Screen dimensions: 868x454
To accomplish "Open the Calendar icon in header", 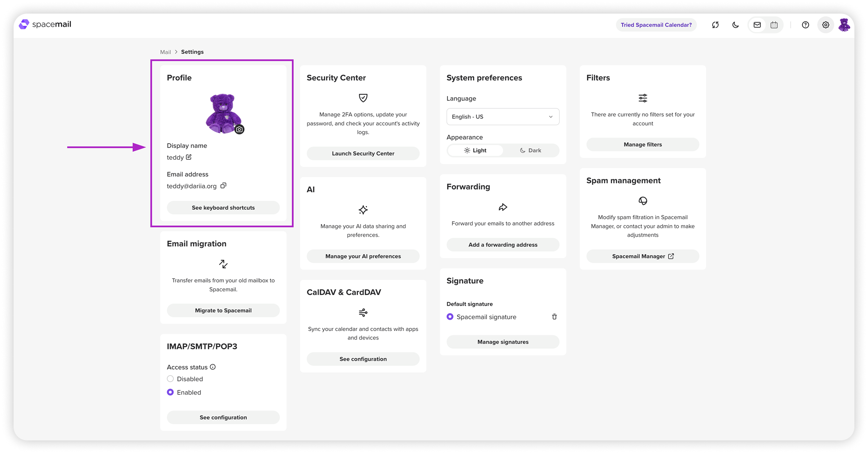I will tap(774, 25).
